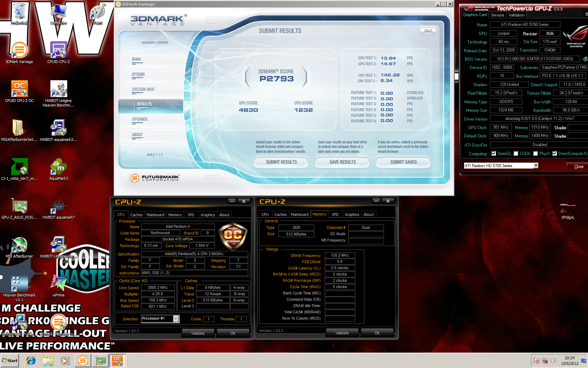Viewport: 588px width, 368px height.
Task: Open the Prullenbak recycle bin icon
Action: (19, 14)
